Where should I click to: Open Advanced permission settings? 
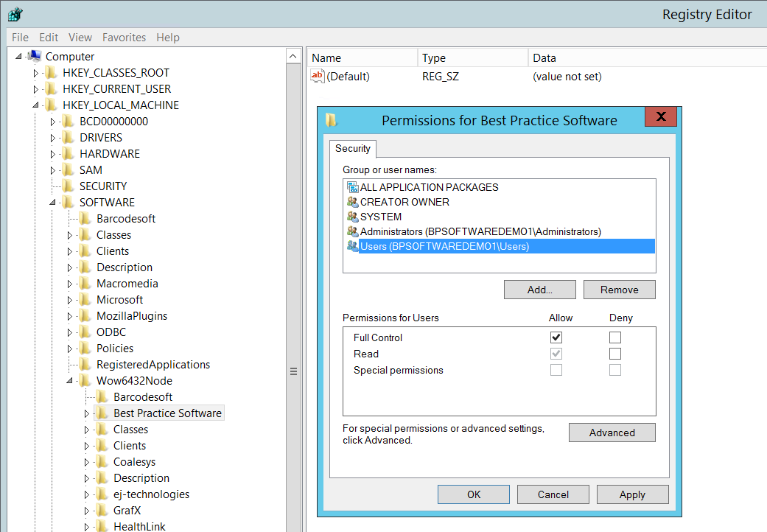click(612, 433)
